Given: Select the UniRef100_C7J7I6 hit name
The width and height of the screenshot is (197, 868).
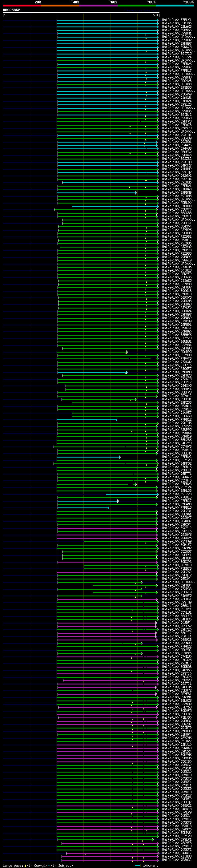Looking at the screenshot, I should (176, 365).
